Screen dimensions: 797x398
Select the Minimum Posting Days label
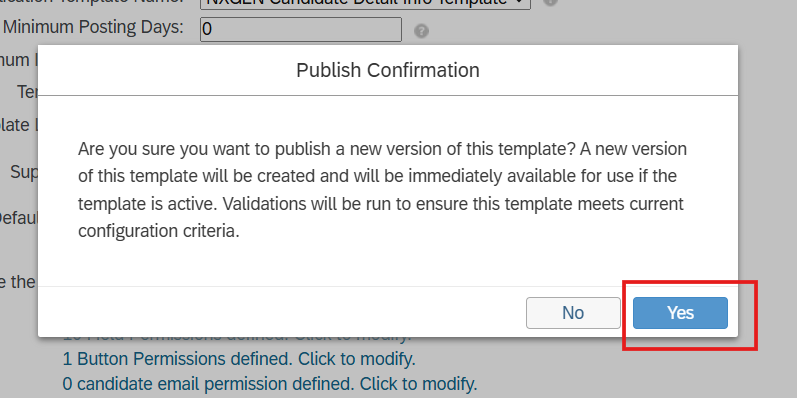coord(93,27)
